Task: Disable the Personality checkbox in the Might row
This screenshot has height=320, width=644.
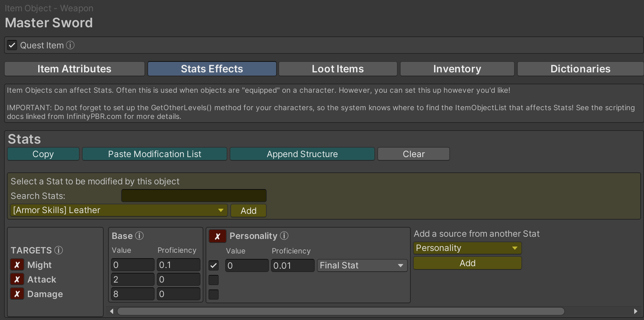Action: [214, 265]
